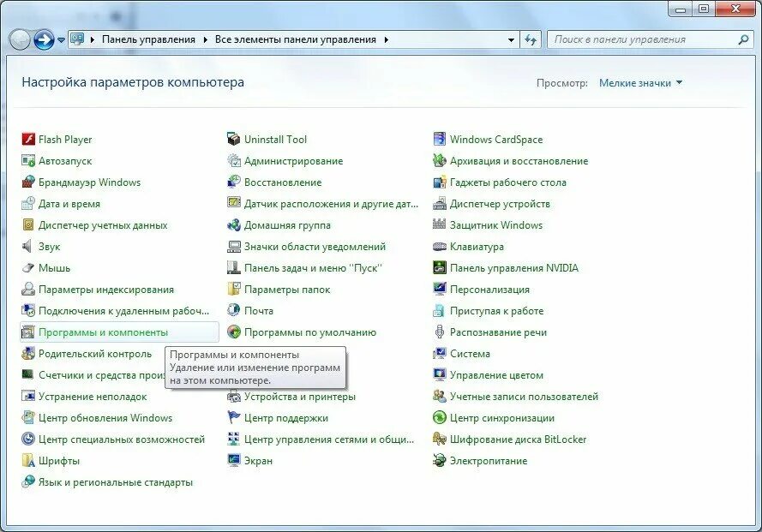The height and width of the screenshot is (532, 762).
Task: Open Центр специальных возможностей link
Action: pyautogui.click(x=122, y=439)
